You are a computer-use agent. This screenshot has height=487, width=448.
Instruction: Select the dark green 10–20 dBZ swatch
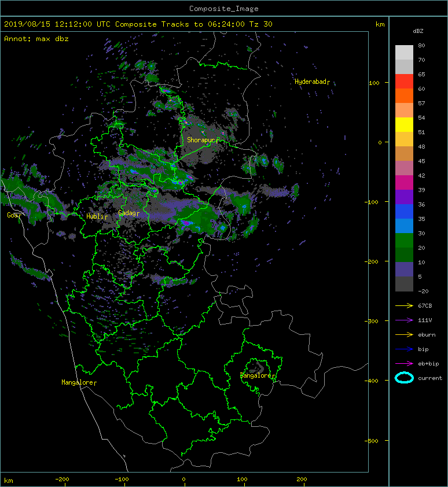(x=404, y=254)
